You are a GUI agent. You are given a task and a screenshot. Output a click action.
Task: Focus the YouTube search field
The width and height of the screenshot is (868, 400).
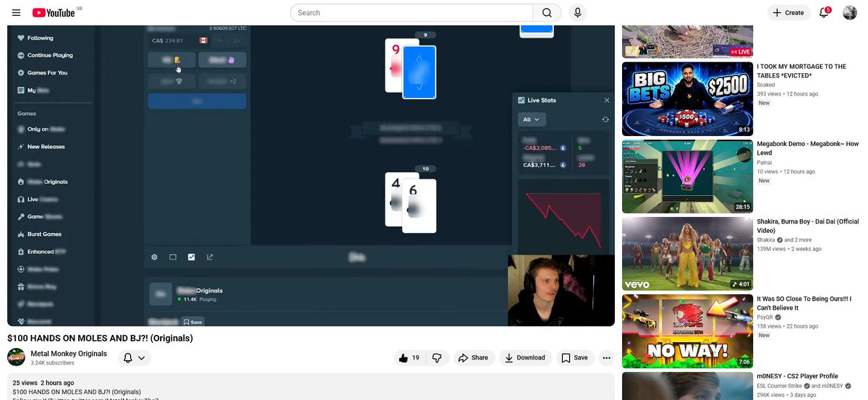412,12
